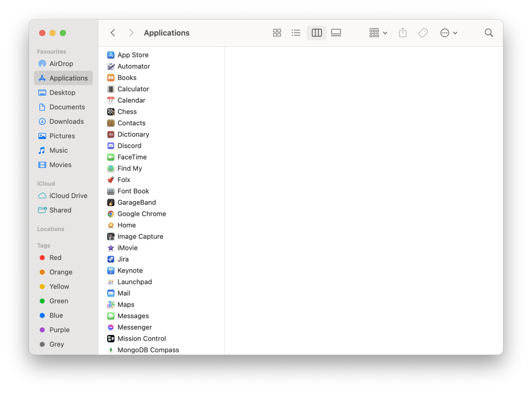
Task: Open iCloud Drive in the sidebar
Action: coord(63,196)
